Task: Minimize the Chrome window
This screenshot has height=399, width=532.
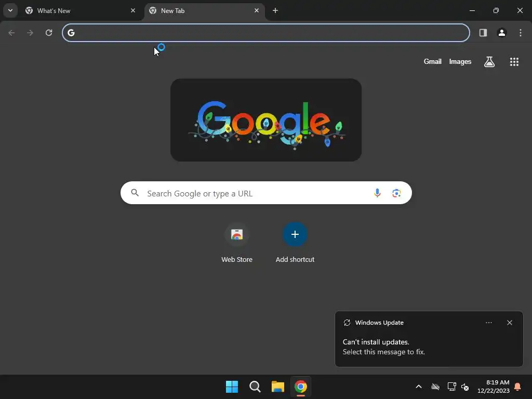Action: [x=472, y=10]
